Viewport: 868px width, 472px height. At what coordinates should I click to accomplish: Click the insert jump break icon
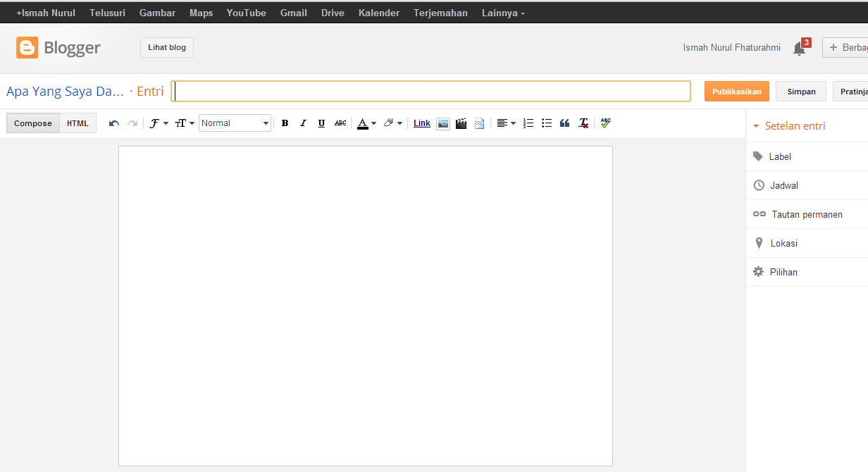(x=480, y=123)
